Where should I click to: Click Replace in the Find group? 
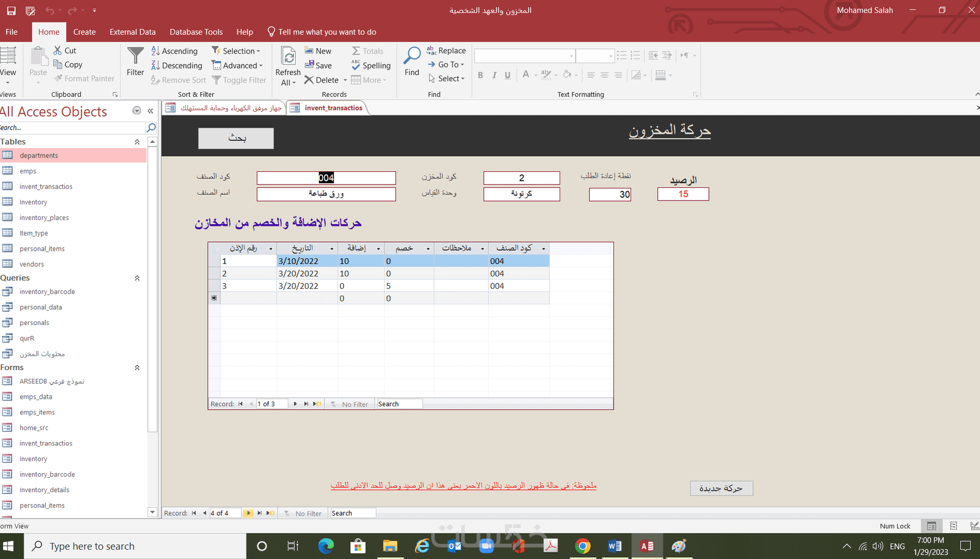point(446,51)
